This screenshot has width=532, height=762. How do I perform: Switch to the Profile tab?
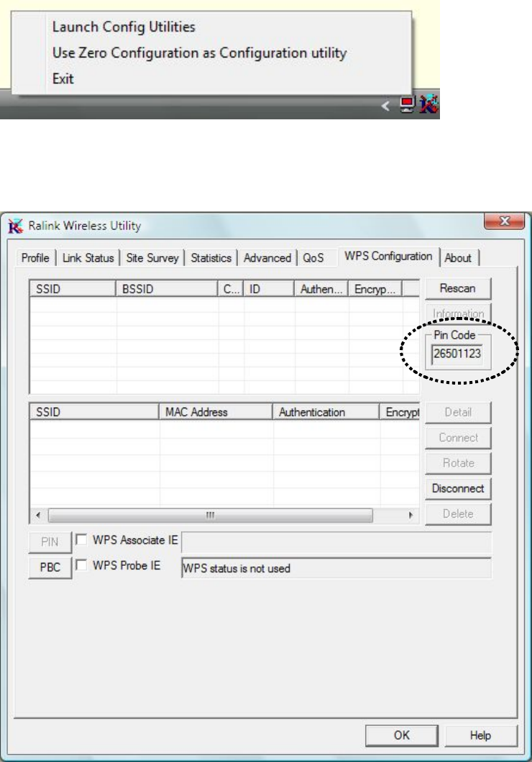click(35, 257)
